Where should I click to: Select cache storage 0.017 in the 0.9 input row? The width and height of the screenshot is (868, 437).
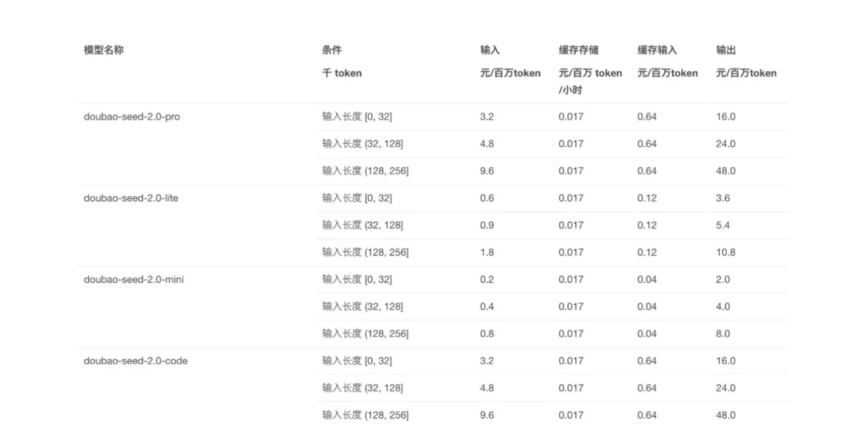pos(571,225)
